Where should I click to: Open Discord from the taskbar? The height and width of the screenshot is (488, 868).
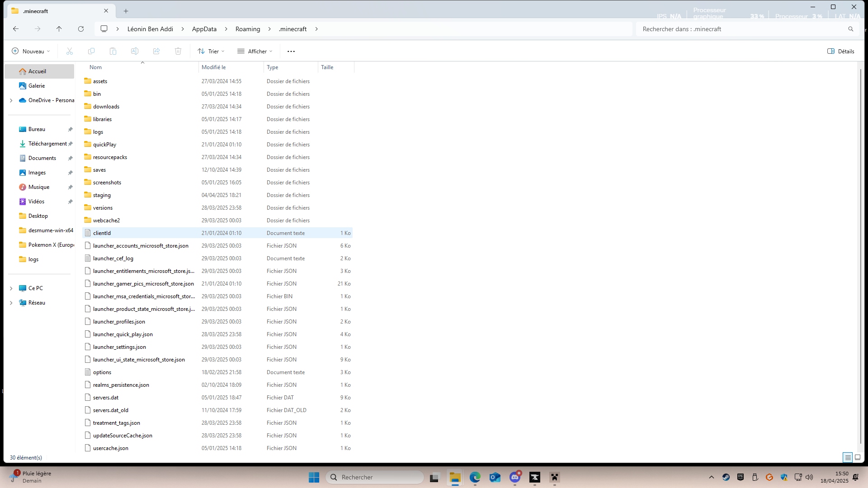point(515,477)
